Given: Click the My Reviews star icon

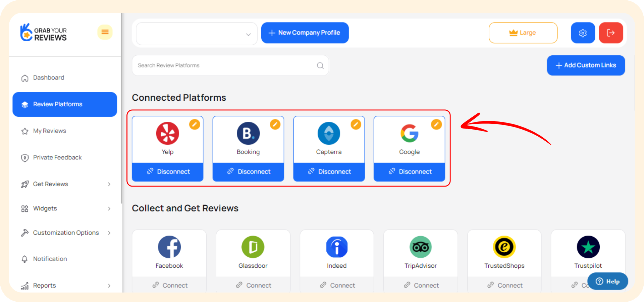Looking at the screenshot, I should click(25, 131).
